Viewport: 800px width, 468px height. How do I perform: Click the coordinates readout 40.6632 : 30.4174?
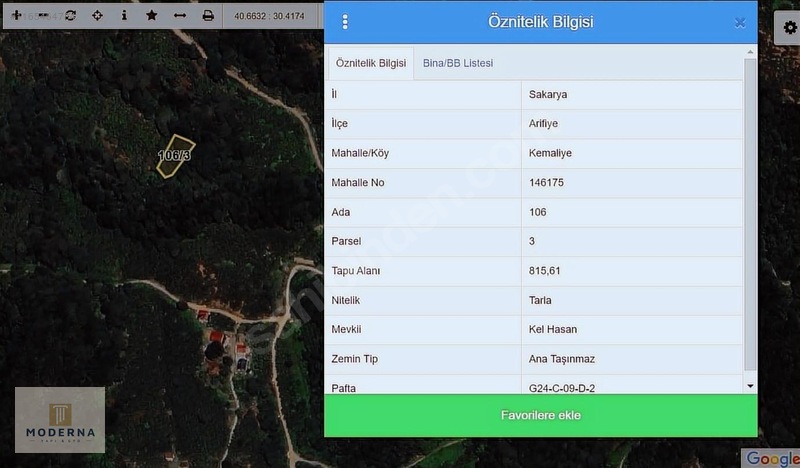tap(269, 16)
